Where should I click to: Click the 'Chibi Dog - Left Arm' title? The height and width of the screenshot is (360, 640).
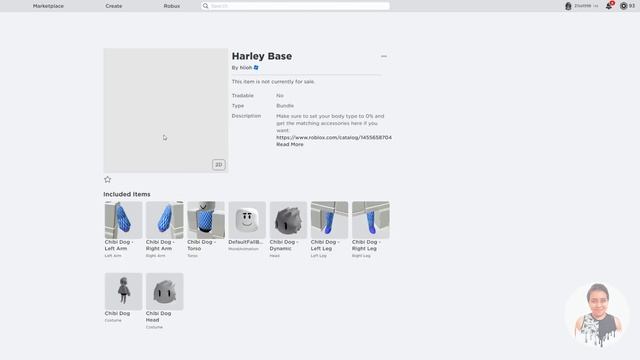pos(119,245)
